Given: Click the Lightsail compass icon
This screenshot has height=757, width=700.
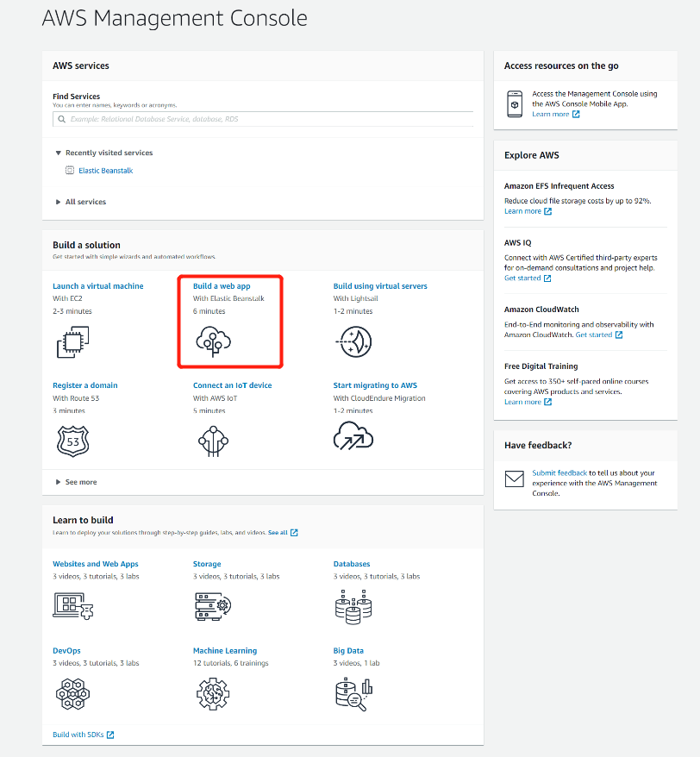Looking at the screenshot, I should tap(353, 341).
